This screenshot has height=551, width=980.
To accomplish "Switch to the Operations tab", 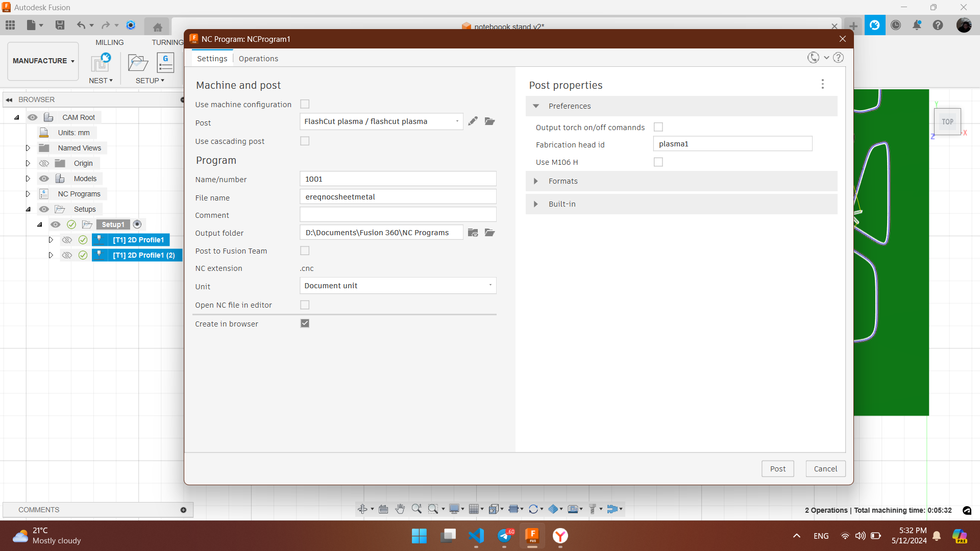I will click(x=258, y=59).
